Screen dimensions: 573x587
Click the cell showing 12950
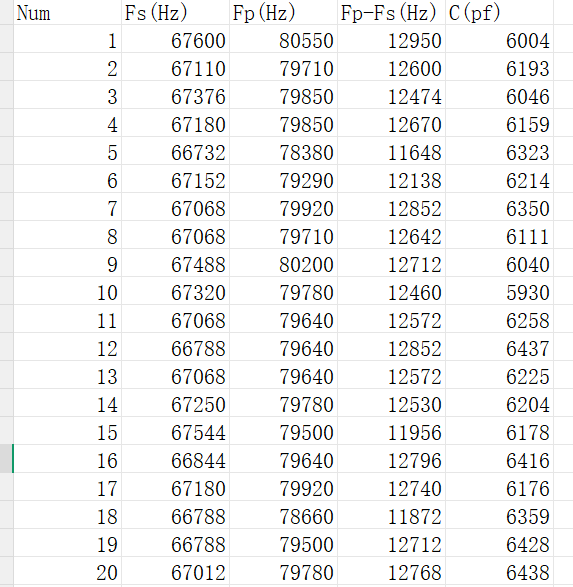(391, 39)
